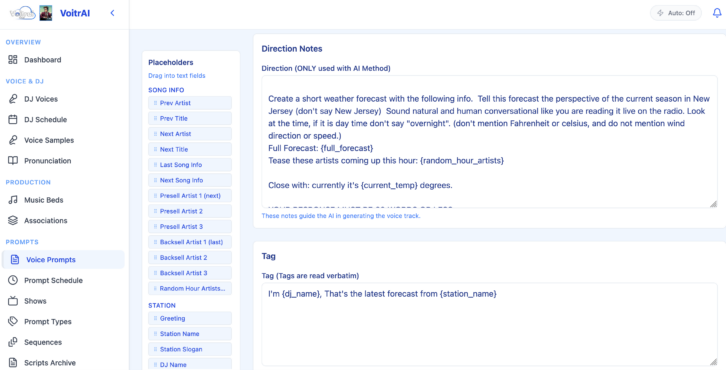This screenshot has width=726, height=370.
Task: Click Presell Artist 3 placeholder
Action: (x=190, y=226)
